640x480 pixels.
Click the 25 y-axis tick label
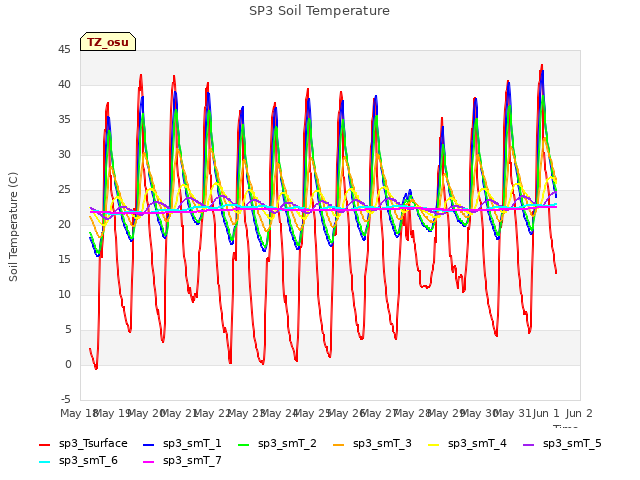(x=64, y=190)
